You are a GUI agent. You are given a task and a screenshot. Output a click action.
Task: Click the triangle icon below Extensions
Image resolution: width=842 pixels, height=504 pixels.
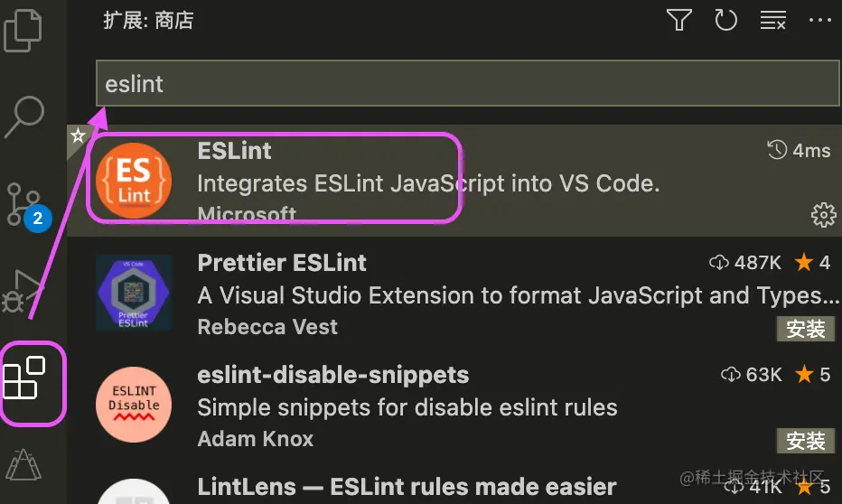[23, 464]
